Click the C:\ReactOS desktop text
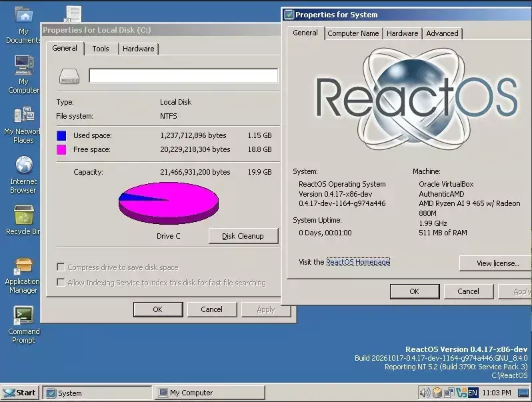The height and width of the screenshot is (402, 532). tap(509, 375)
